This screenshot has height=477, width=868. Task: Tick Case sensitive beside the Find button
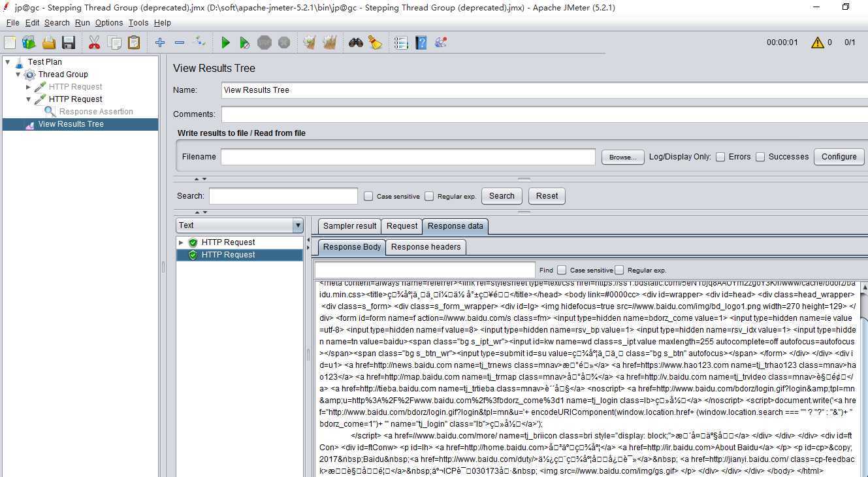tap(562, 270)
